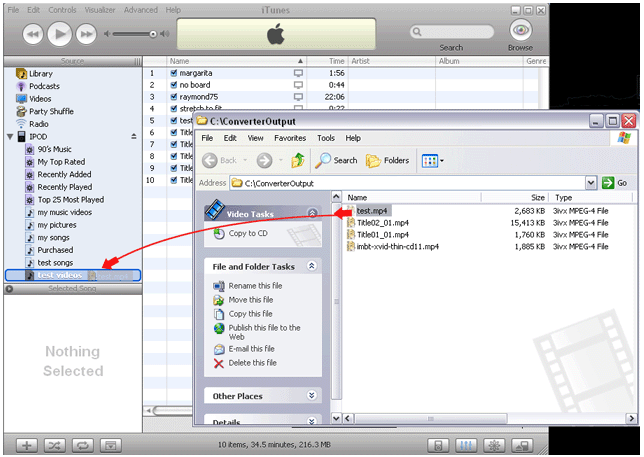Expand the Other Places panel

point(312,396)
